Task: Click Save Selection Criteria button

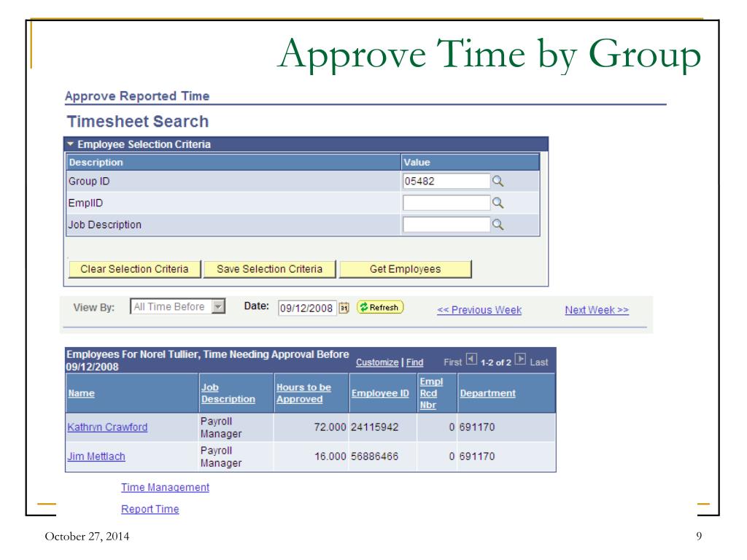Action: pyautogui.click(x=270, y=269)
